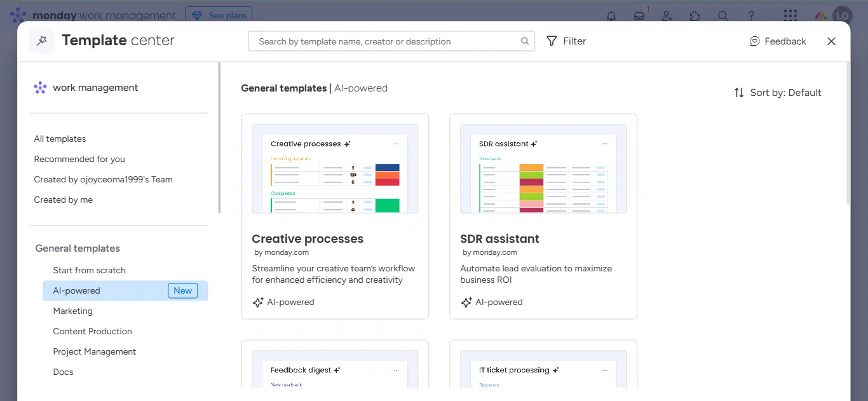Click the work management label in sidebar
Viewport: 868px width, 401px height.
click(x=95, y=88)
